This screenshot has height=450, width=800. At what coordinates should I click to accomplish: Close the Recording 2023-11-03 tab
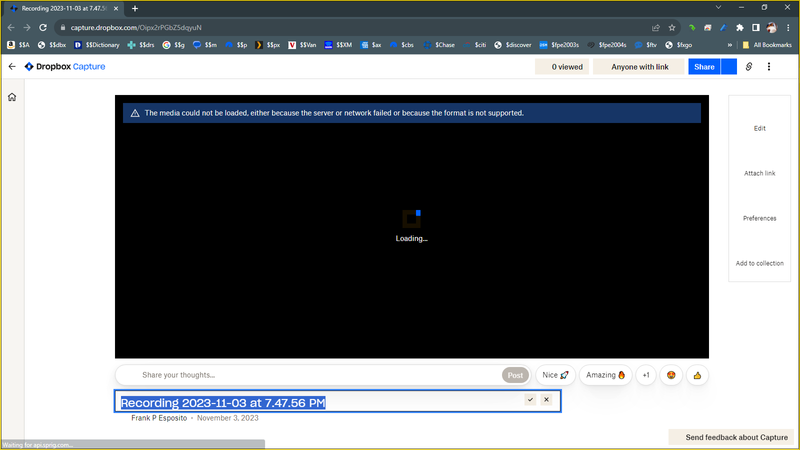[x=116, y=9]
